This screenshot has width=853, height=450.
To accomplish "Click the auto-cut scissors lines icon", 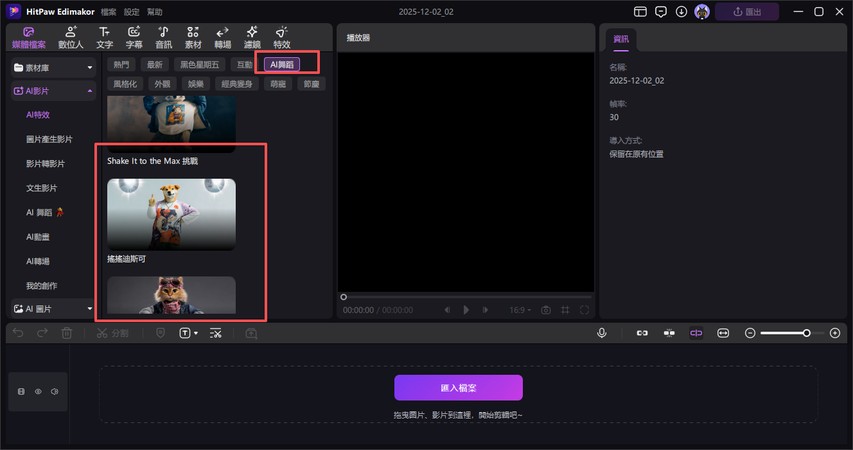I will pos(215,333).
